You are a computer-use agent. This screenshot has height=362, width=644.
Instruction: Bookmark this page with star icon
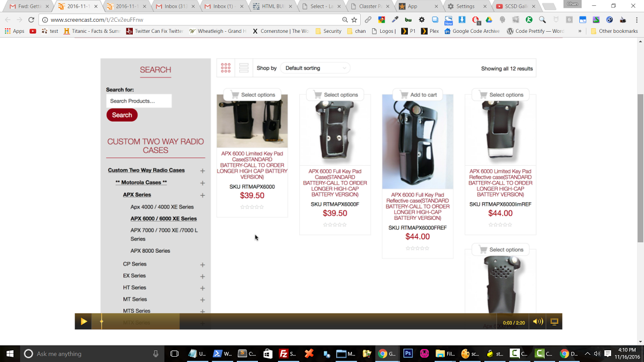[x=354, y=19]
